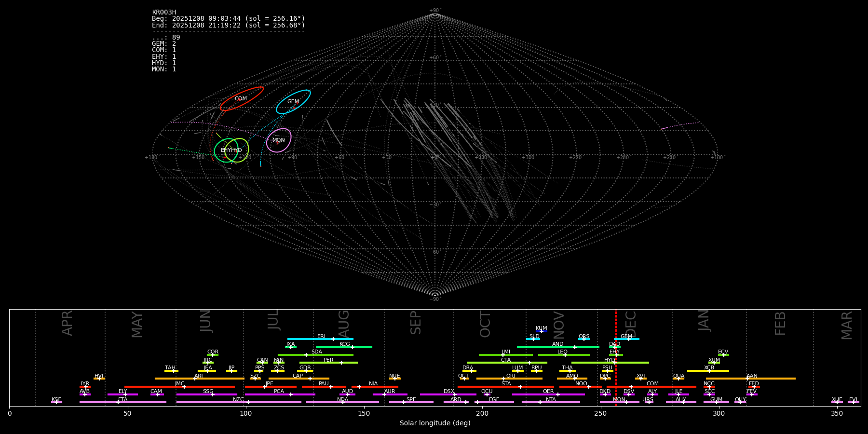Image resolution: width=868 pixels, height=434 pixels.
Task: Click the CAP shower label on timeline
Action: click(298, 376)
